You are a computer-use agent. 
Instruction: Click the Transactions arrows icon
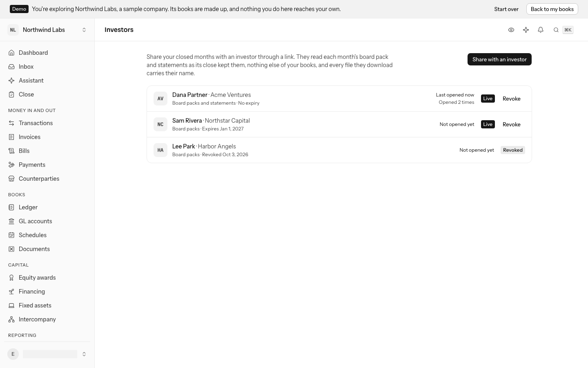point(11,123)
